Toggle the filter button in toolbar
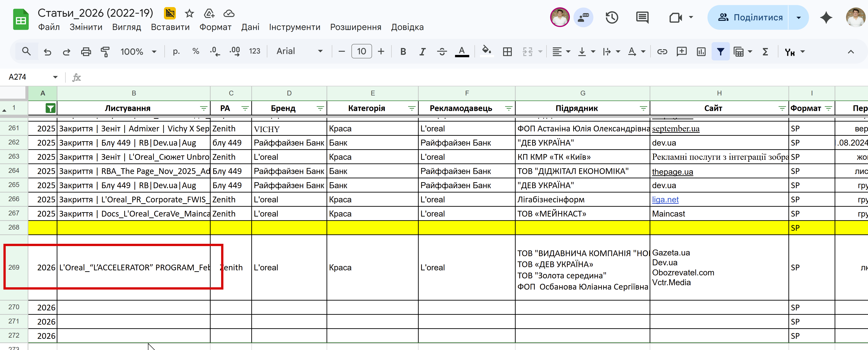 click(x=721, y=52)
